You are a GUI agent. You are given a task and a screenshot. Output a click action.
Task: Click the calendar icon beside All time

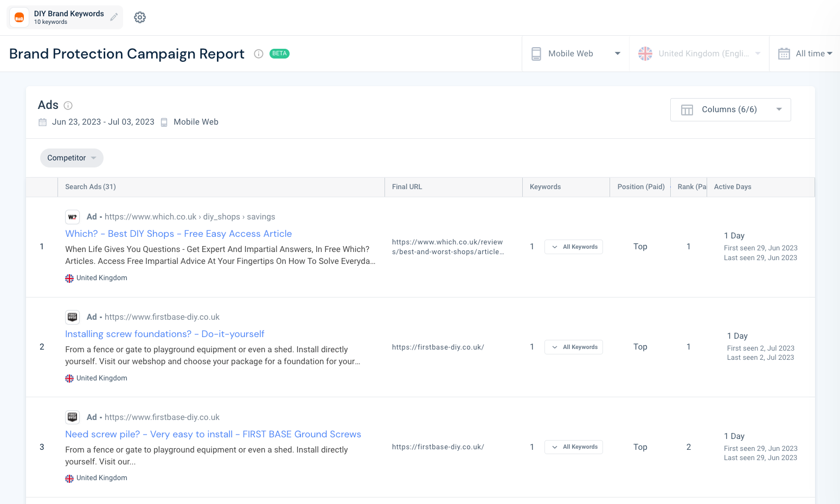[784, 54]
